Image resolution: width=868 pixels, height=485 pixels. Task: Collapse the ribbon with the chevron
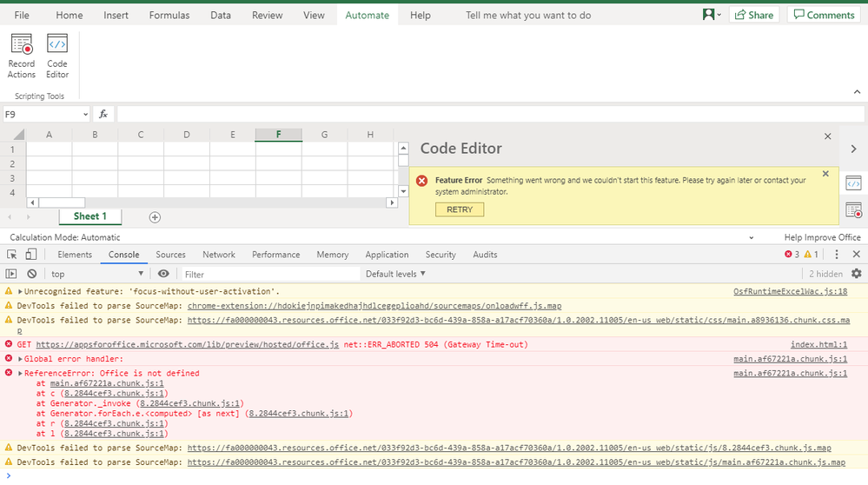pos(857,92)
